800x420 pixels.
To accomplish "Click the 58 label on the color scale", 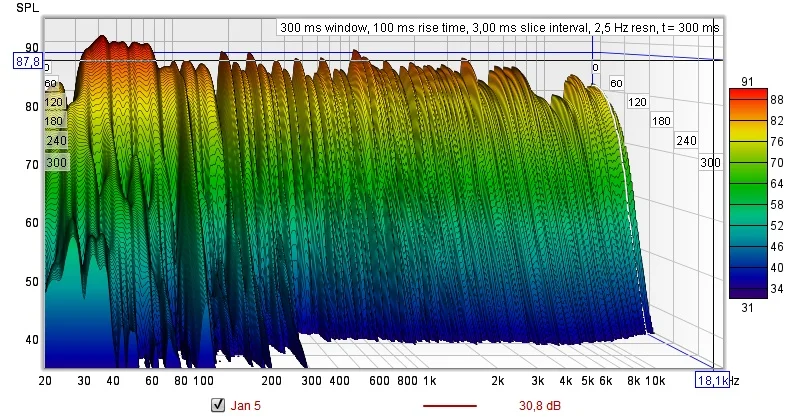I will pos(777,205).
